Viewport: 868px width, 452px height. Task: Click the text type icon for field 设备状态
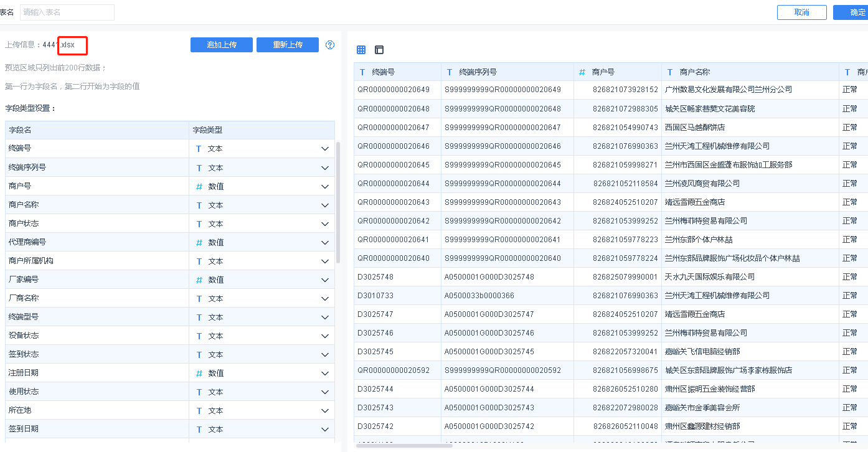[x=199, y=336]
